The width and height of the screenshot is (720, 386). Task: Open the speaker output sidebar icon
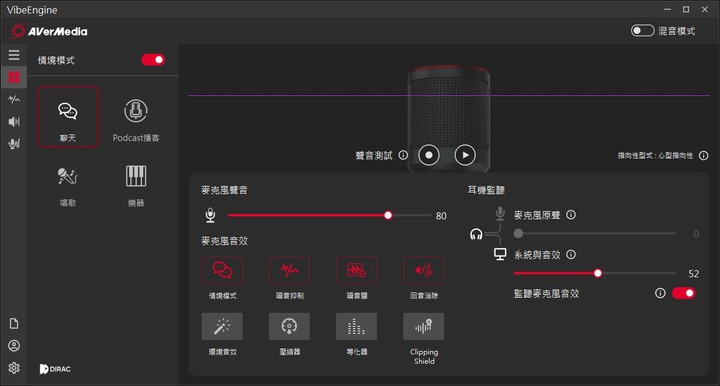pos(14,121)
